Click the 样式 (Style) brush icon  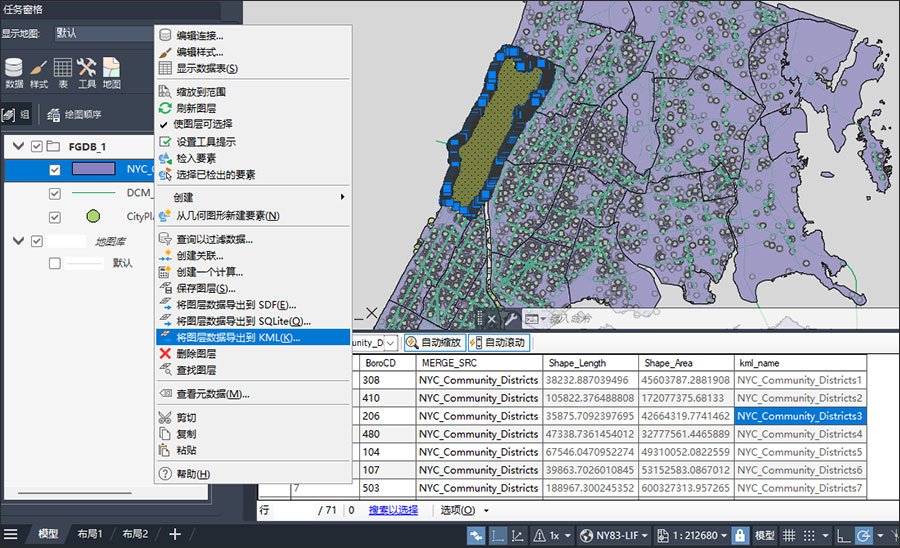[x=38, y=73]
